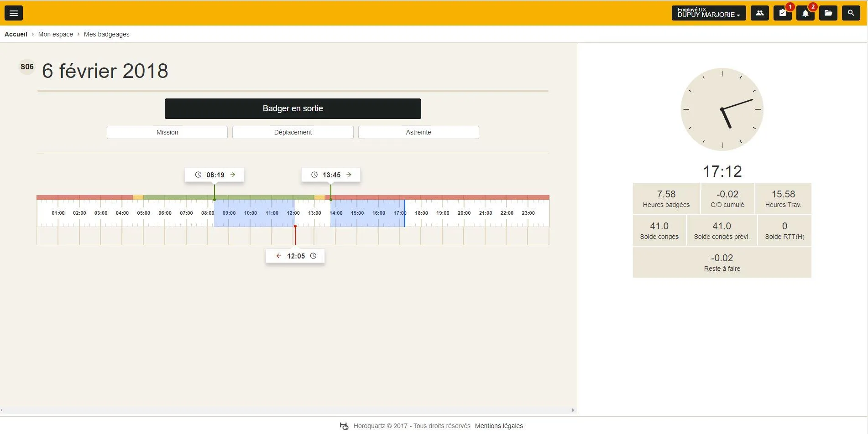Open the Mentions légales link
The width and height of the screenshot is (868, 434).
pyautogui.click(x=499, y=426)
